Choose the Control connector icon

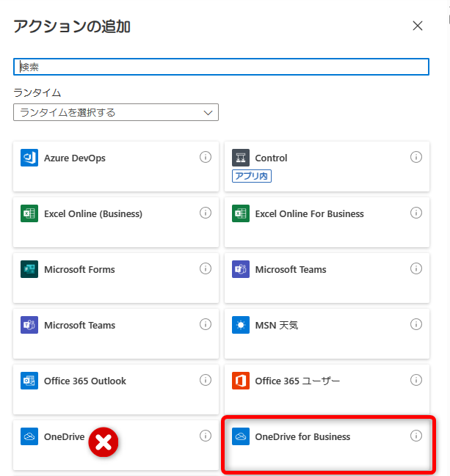point(241,158)
